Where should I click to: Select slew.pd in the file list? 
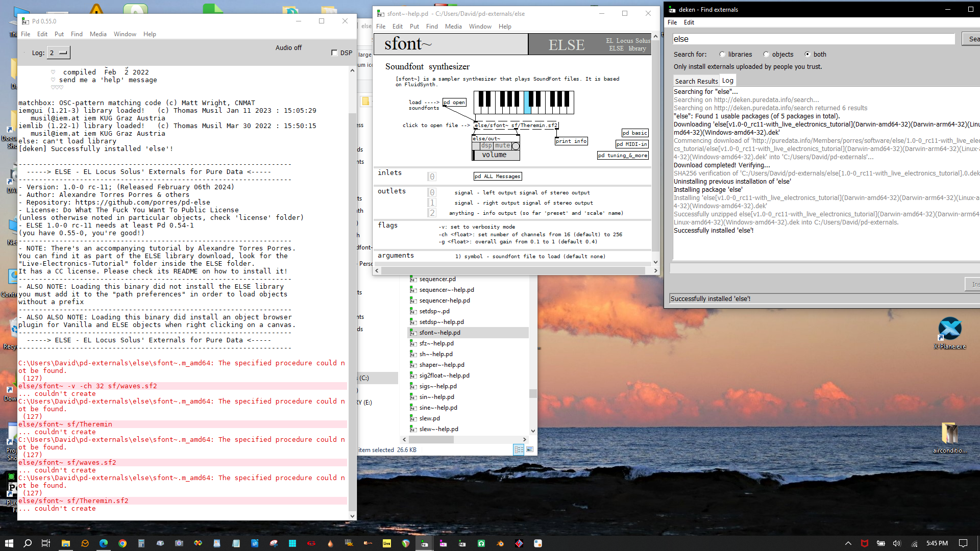(429, 418)
